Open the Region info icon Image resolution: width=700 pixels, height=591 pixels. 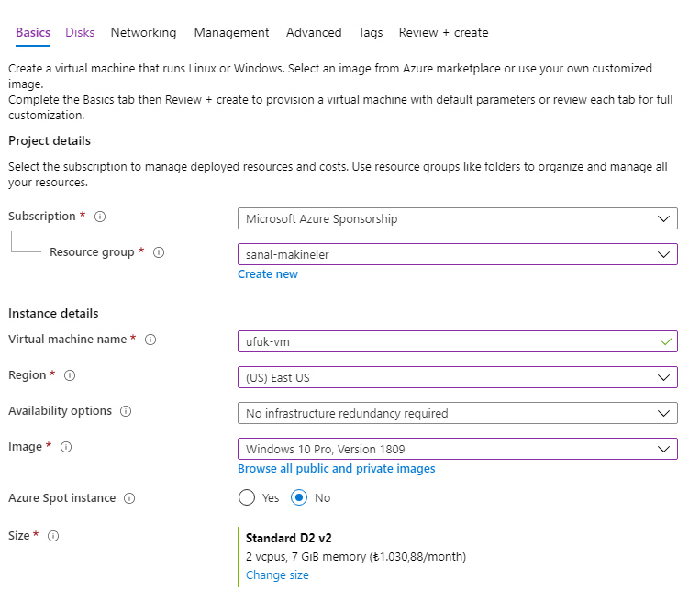coord(70,375)
